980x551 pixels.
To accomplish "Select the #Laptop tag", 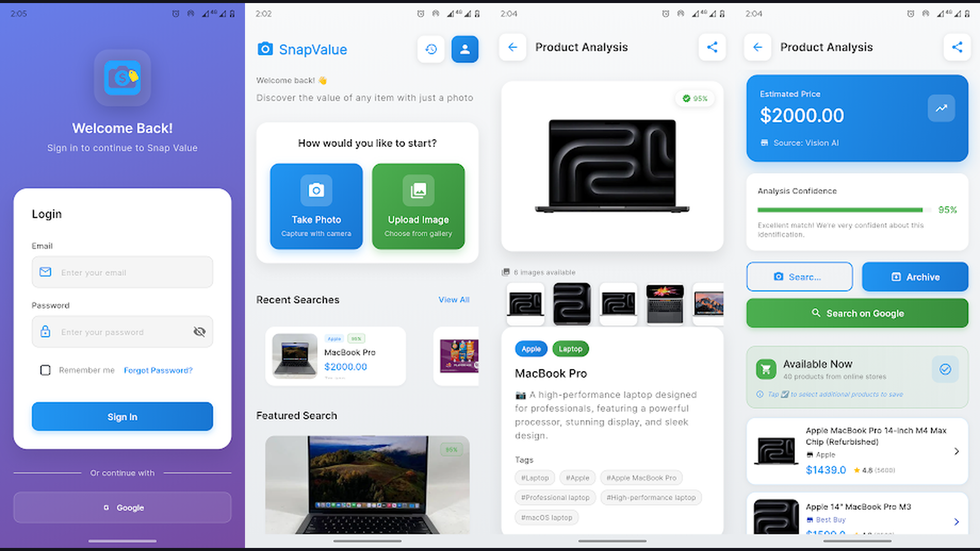I will 535,478.
